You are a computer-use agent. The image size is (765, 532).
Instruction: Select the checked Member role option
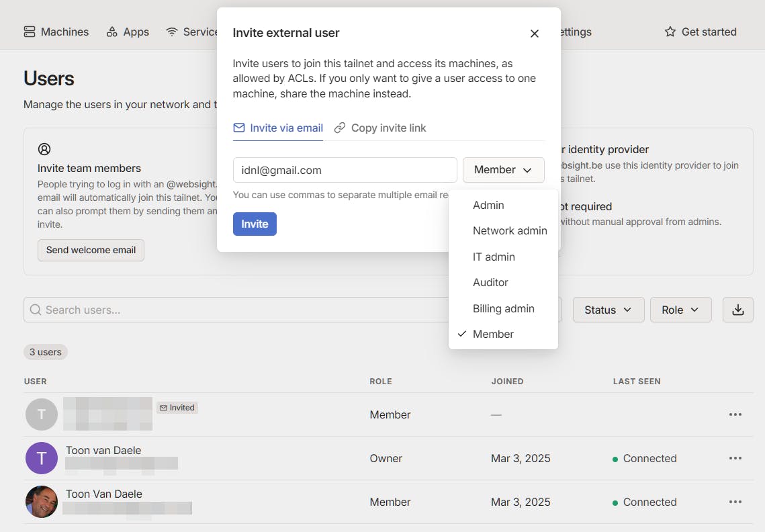click(x=493, y=334)
